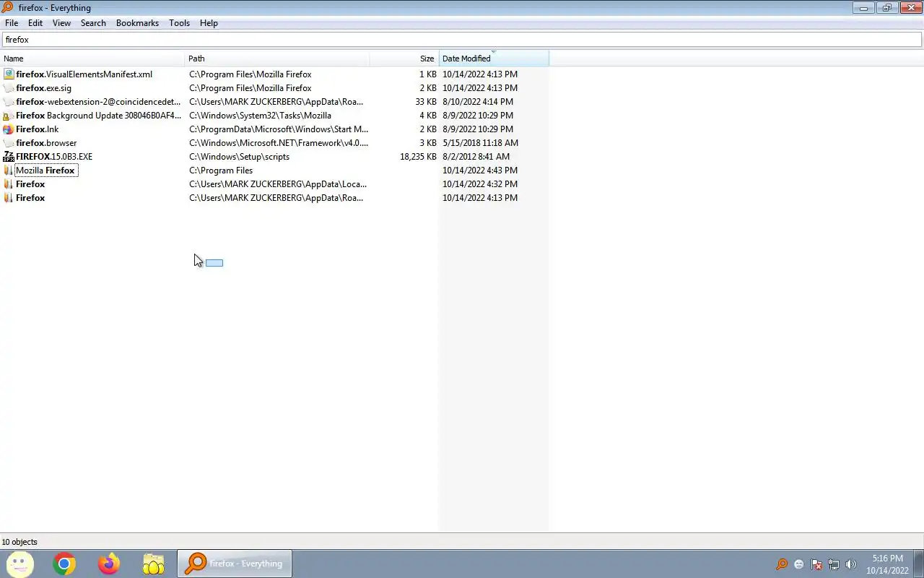Click the network tray icon
924x578 pixels.
click(834, 564)
